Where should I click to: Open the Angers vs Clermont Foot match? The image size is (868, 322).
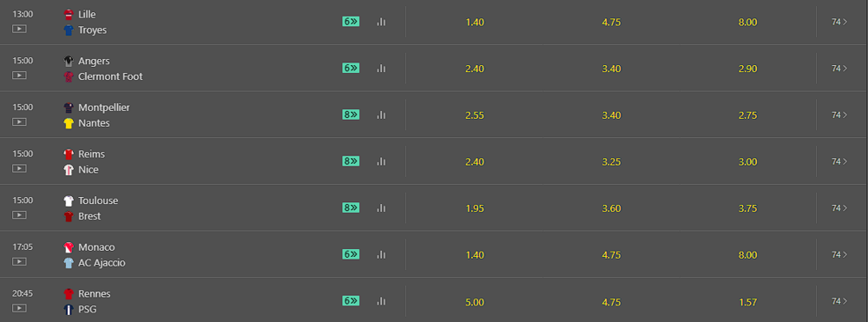[x=103, y=69]
